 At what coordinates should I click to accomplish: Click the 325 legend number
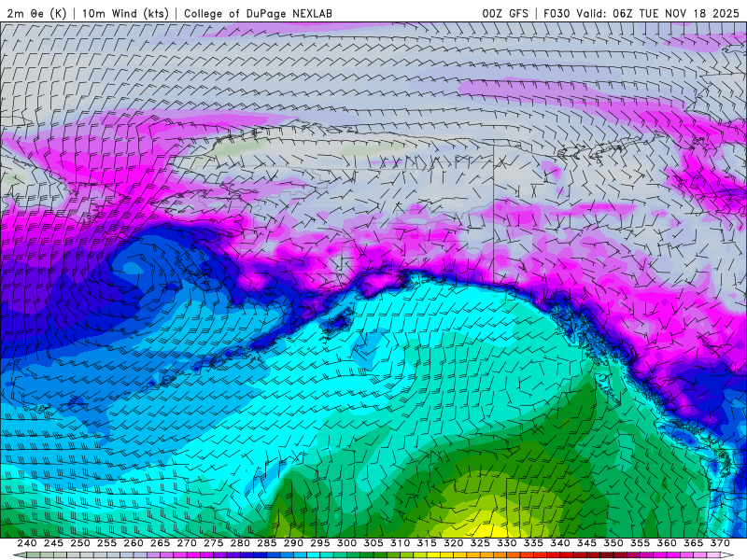[480, 543]
